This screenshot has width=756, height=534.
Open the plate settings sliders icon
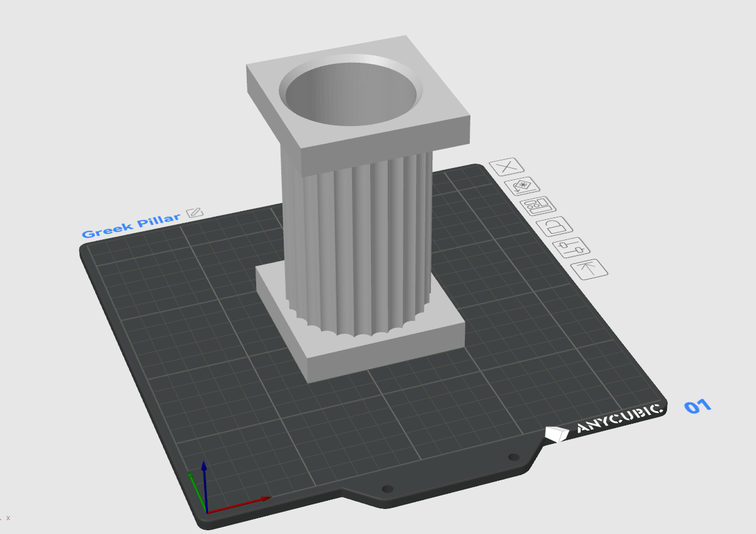[x=572, y=247]
